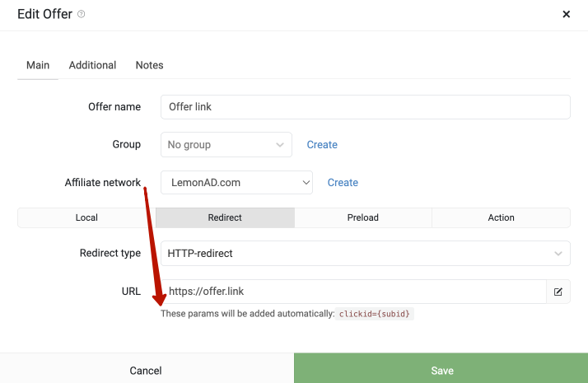Select the Local offer type
This screenshot has height=383, width=588.
(86, 217)
